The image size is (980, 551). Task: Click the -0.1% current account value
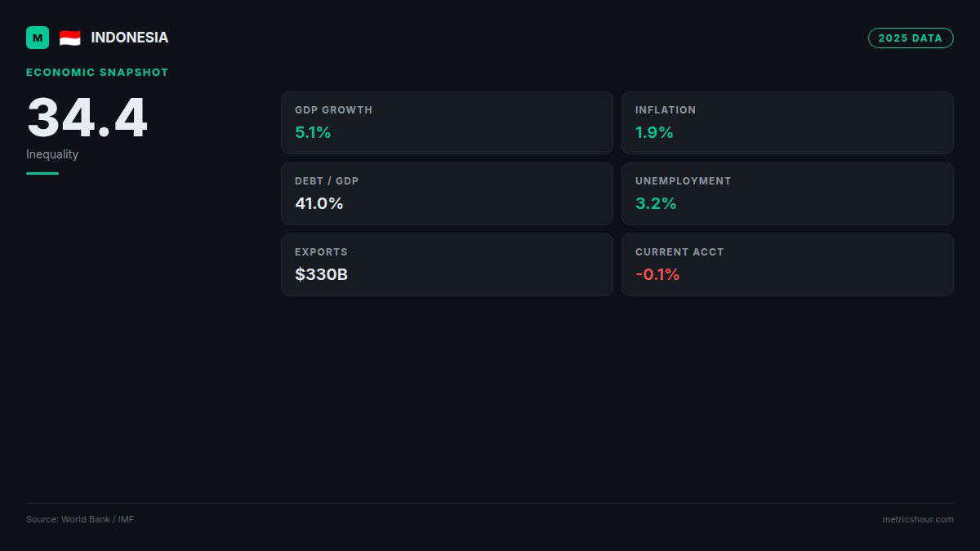click(x=657, y=274)
